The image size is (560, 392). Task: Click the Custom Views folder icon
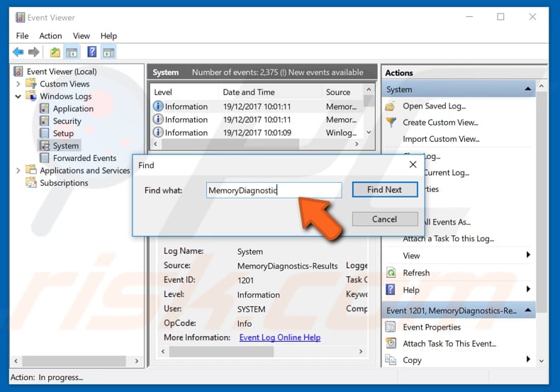[x=31, y=84]
